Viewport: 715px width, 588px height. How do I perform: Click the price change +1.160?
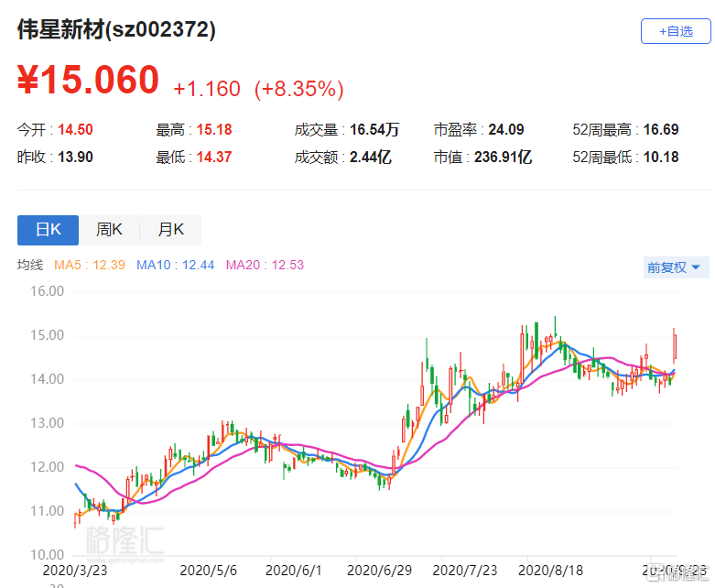(207, 89)
